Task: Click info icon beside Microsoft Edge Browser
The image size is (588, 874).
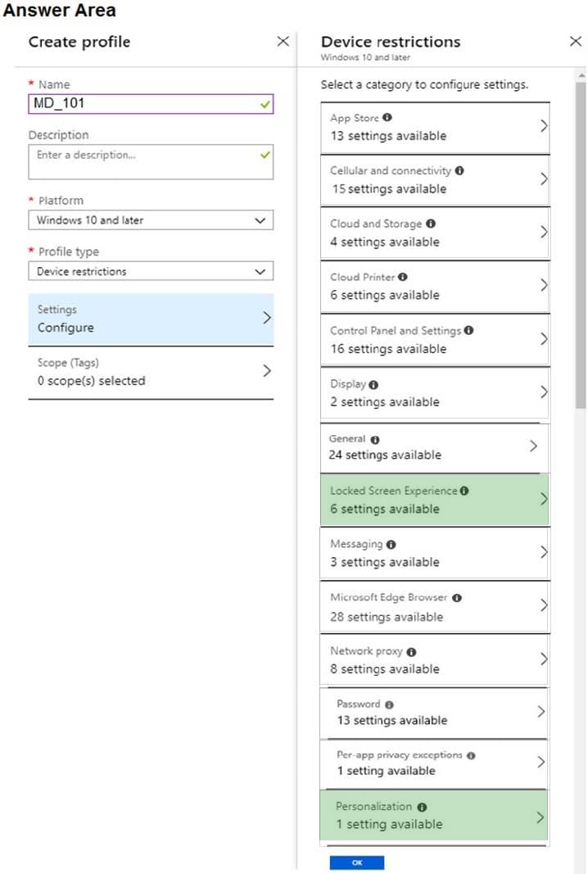Action: coord(457,598)
